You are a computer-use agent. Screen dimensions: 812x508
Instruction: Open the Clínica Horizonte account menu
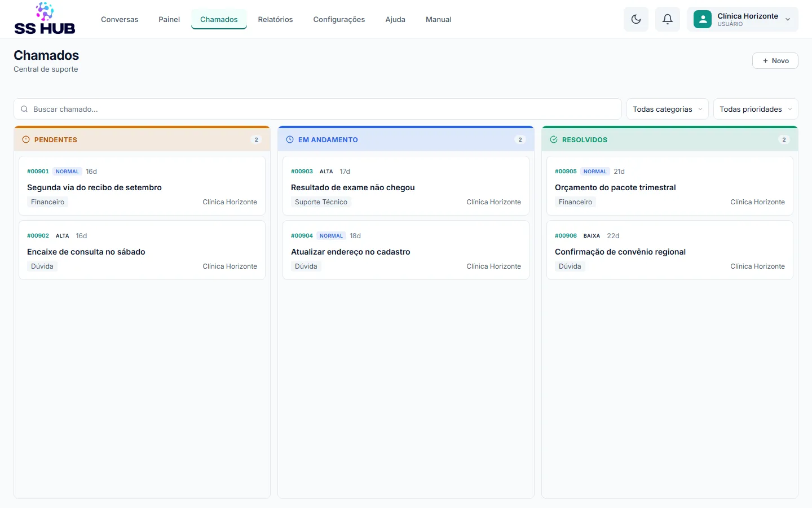click(x=743, y=19)
